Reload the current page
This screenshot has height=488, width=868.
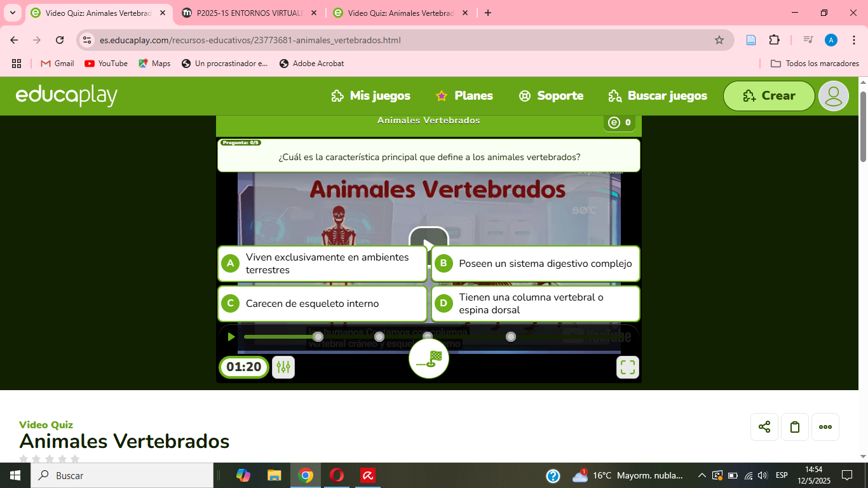(x=60, y=40)
